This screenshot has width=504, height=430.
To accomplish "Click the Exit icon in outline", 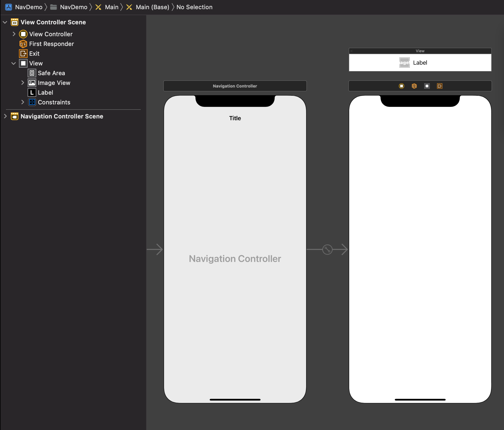I will (23, 54).
